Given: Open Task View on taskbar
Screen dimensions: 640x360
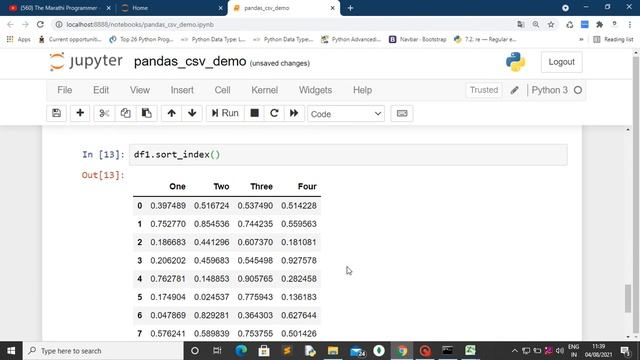Looking at the screenshot, I should click(x=217, y=351).
